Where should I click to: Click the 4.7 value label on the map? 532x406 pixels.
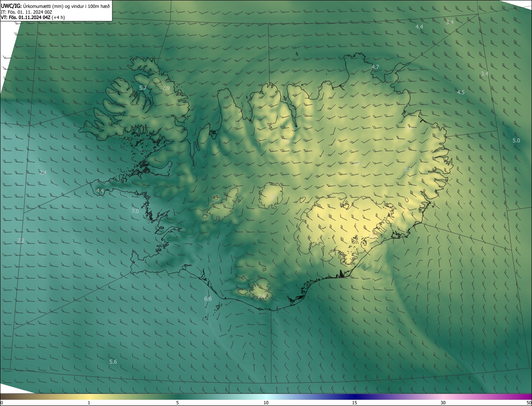[375, 67]
